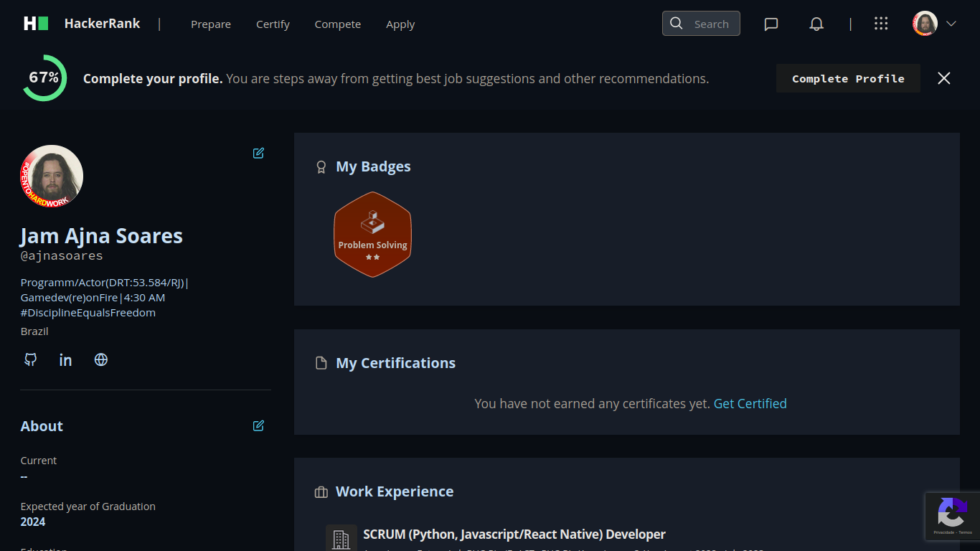
Task: Open the LinkedIn profile icon
Action: coord(65,359)
